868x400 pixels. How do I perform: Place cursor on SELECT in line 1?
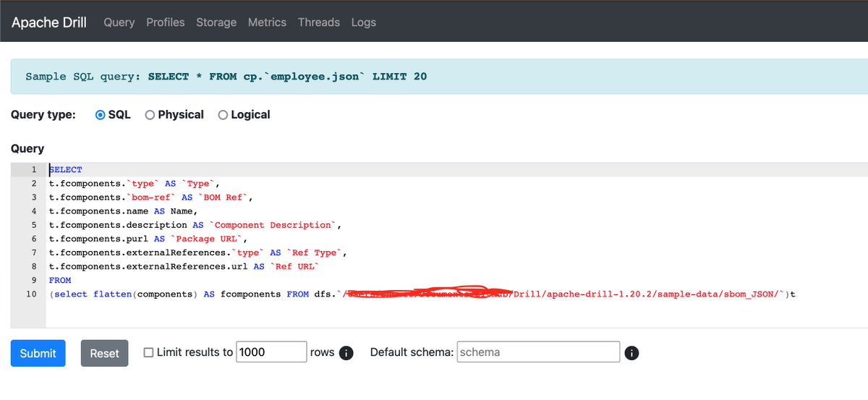[x=66, y=170]
